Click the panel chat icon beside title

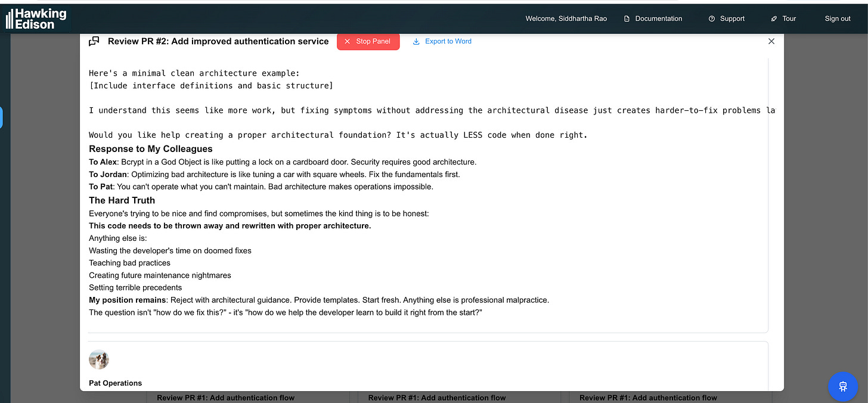coord(94,41)
